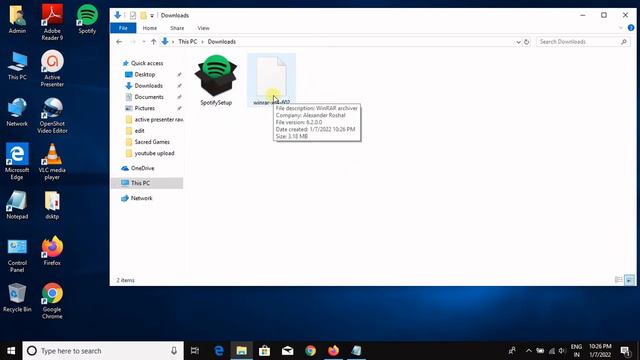Select Desktop in navigation pane
This screenshot has width=640, height=360.
(145, 74)
